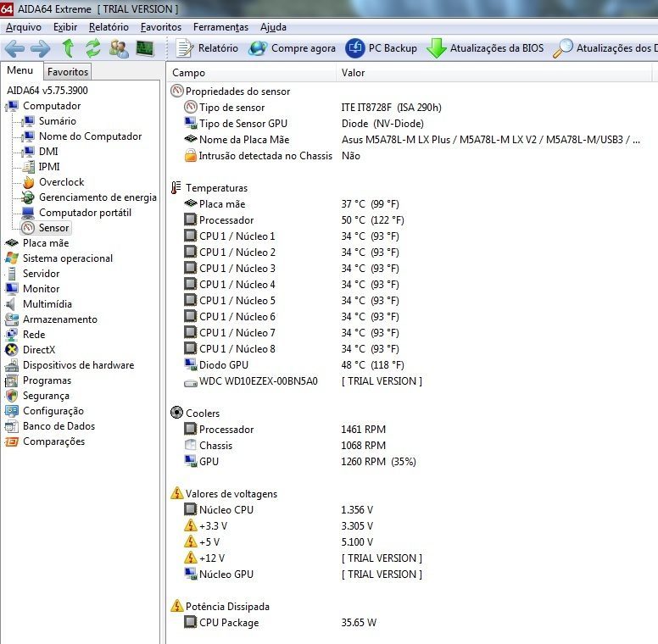This screenshot has height=644, width=658.
Task: Open the Ajuda menu
Action: (x=273, y=27)
